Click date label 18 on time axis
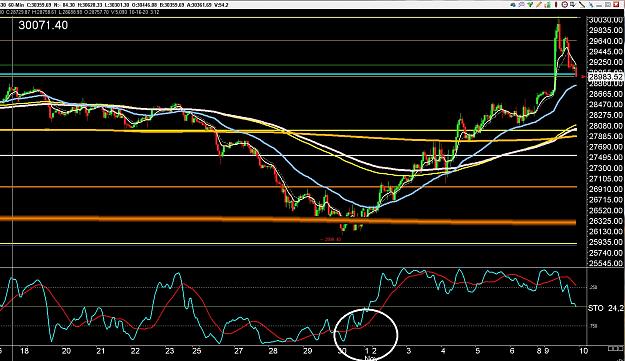 pyautogui.click(x=25, y=351)
